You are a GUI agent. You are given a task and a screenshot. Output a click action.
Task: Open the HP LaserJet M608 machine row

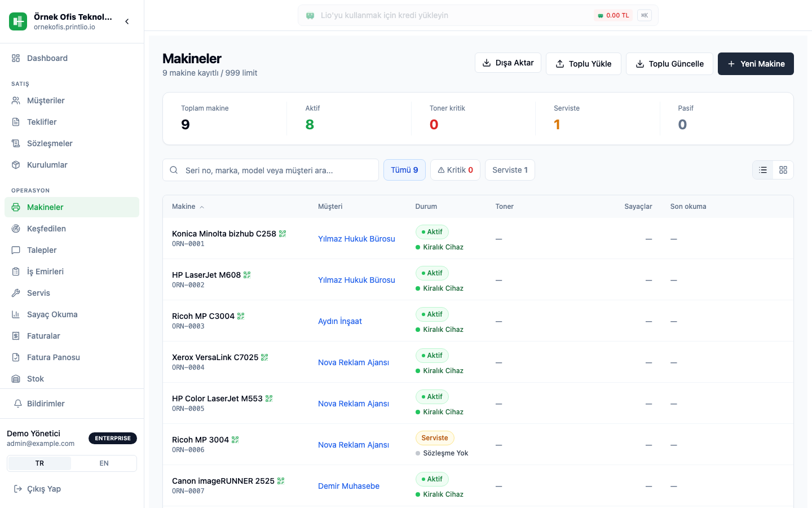click(478, 280)
